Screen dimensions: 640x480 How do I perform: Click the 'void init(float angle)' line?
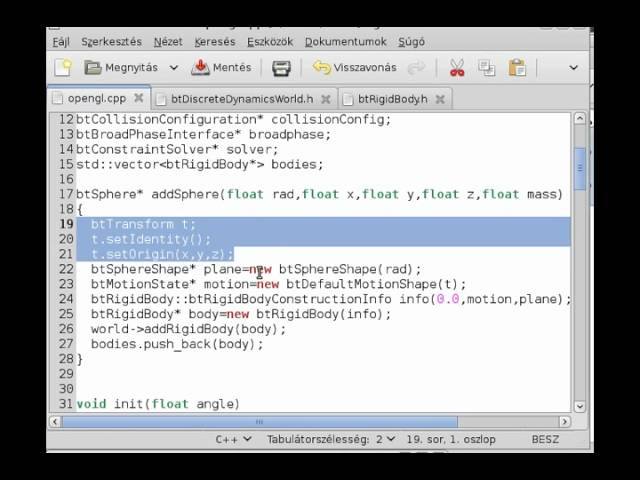pyautogui.click(x=158, y=404)
